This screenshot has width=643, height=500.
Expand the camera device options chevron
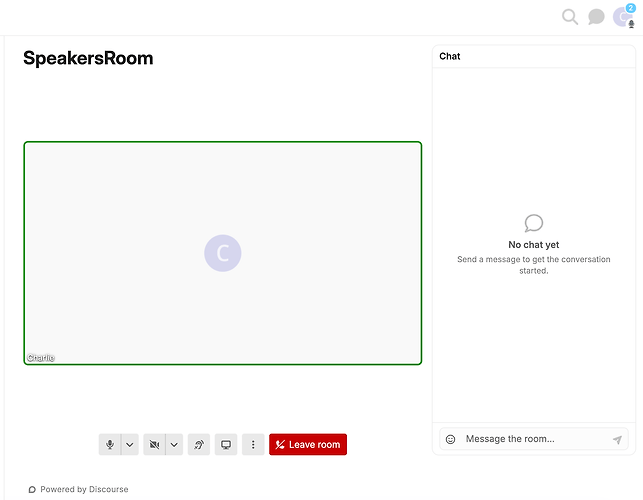point(174,444)
